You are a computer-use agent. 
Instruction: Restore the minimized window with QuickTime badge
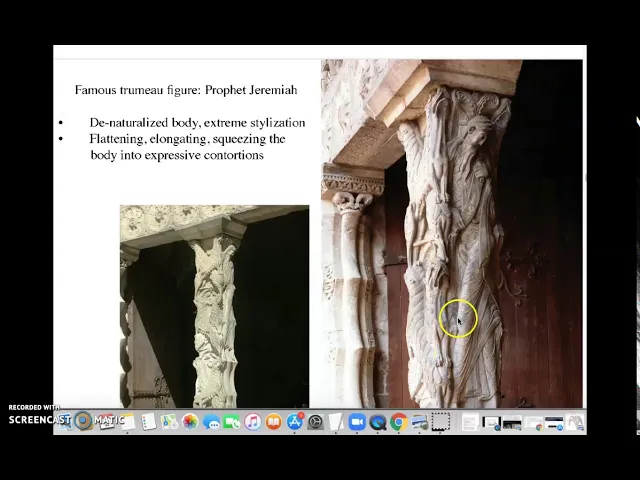[x=491, y=423]
